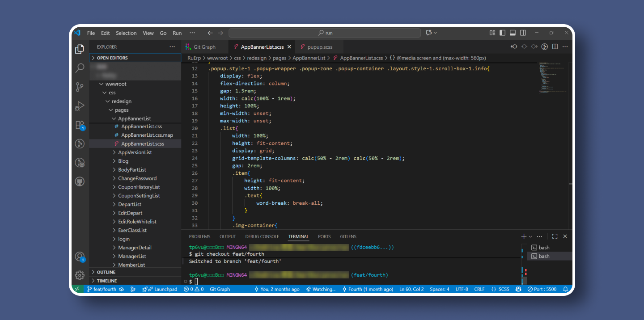
Task: Expand the OUTLINE section
Action: (x=106, y=272)
